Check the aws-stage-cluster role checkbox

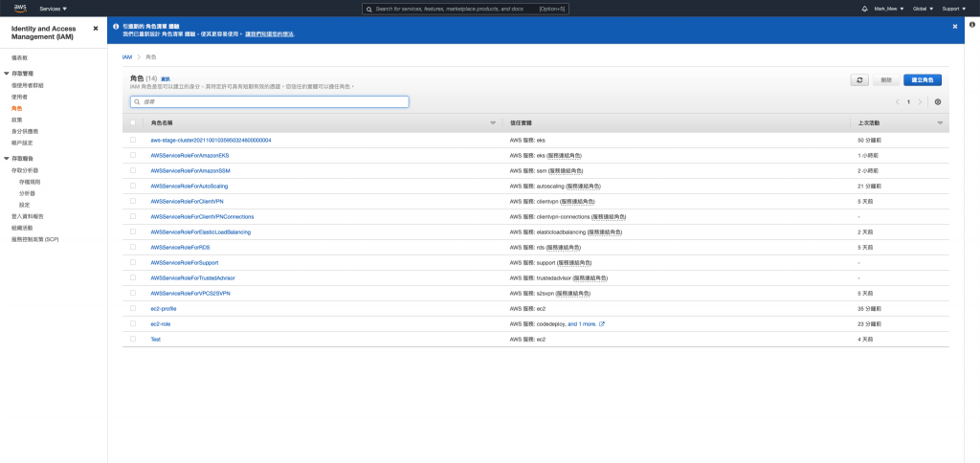click(x=132, y=140)
